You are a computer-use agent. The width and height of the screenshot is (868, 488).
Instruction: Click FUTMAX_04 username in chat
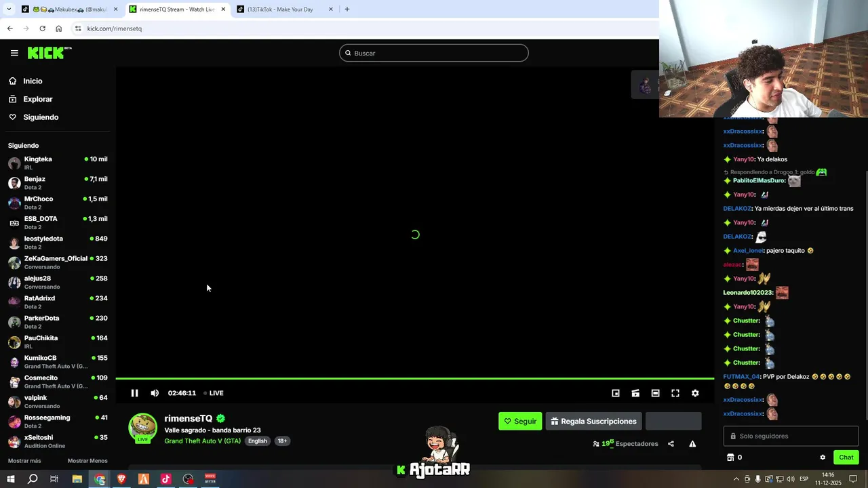741,377
